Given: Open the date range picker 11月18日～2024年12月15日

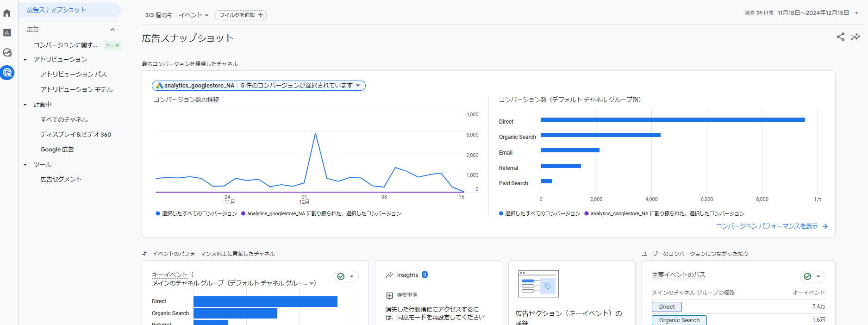Looking at the screenshot, I should point(818,13).
